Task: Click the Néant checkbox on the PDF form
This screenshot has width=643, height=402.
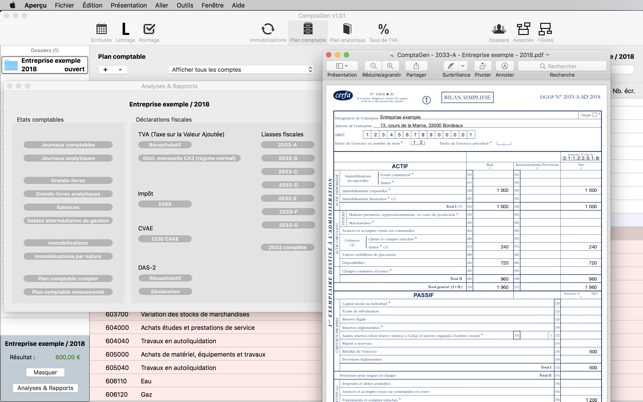Action: coord(594,115)
